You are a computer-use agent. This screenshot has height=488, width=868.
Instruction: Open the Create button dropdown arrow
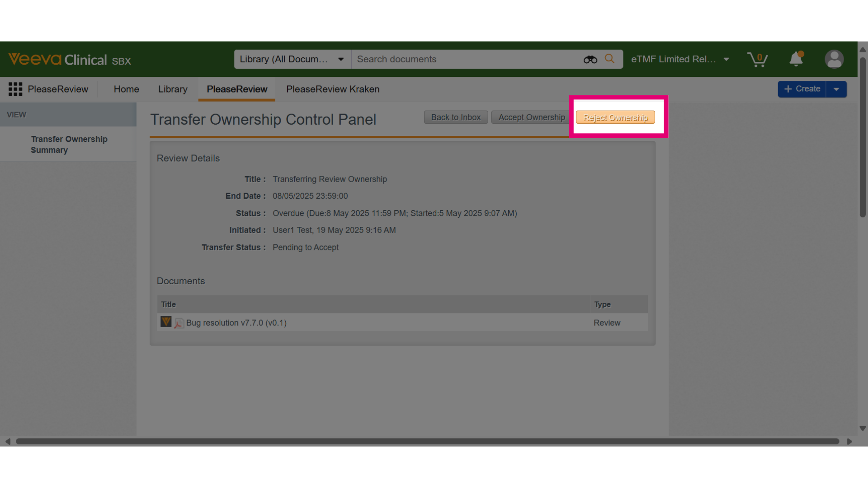coord(836,89)
